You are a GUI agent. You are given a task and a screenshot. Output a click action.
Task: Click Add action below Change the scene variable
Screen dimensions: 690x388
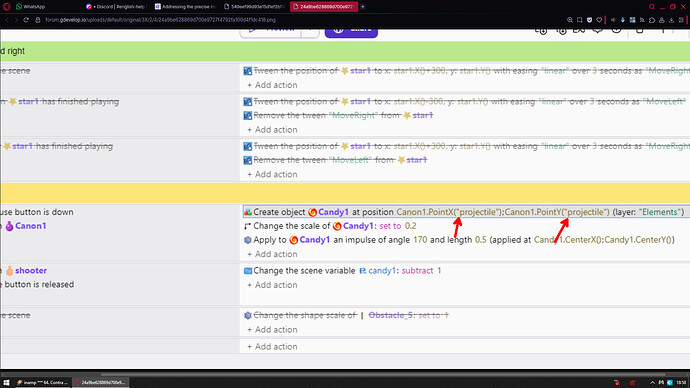click(272, 285)
